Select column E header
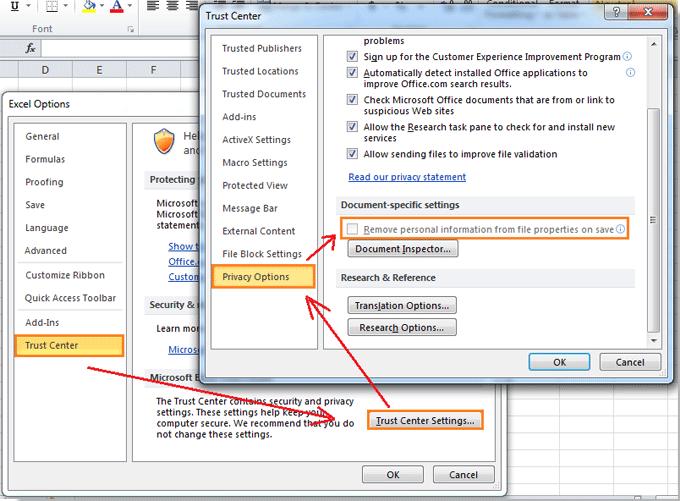The height and width of the screenshot is (501, 680). (x=99, y=69)
